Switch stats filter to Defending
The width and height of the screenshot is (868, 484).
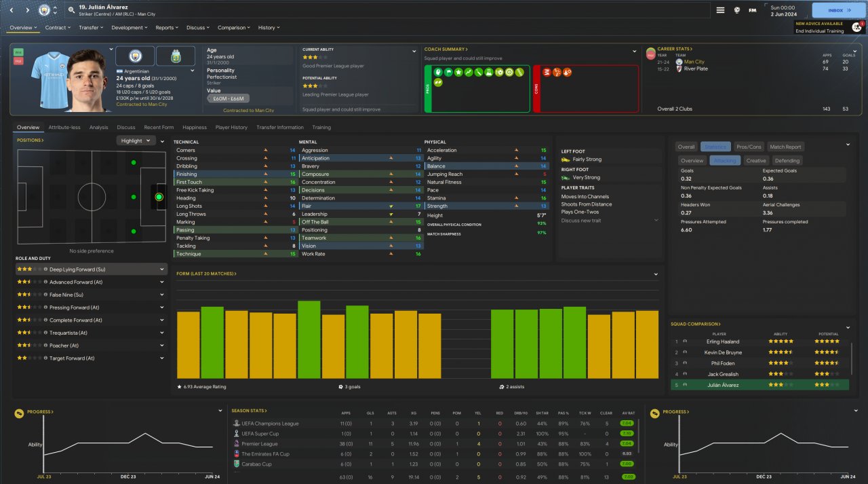point(787,161)
